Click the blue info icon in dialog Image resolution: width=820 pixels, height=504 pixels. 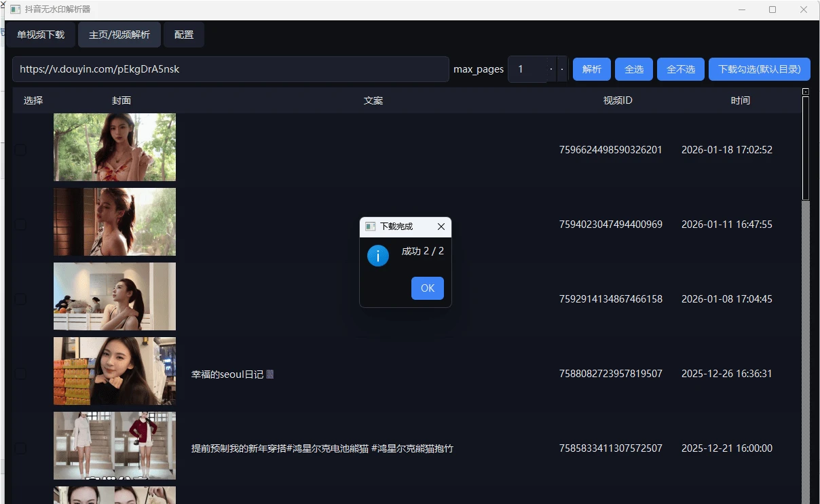click(x=378, y=256)
